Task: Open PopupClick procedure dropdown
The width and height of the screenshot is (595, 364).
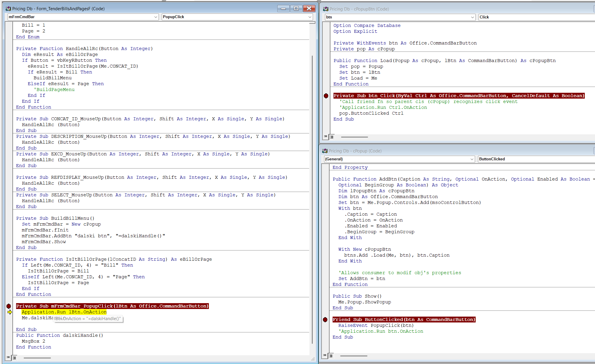Action: tap(310, 17)
